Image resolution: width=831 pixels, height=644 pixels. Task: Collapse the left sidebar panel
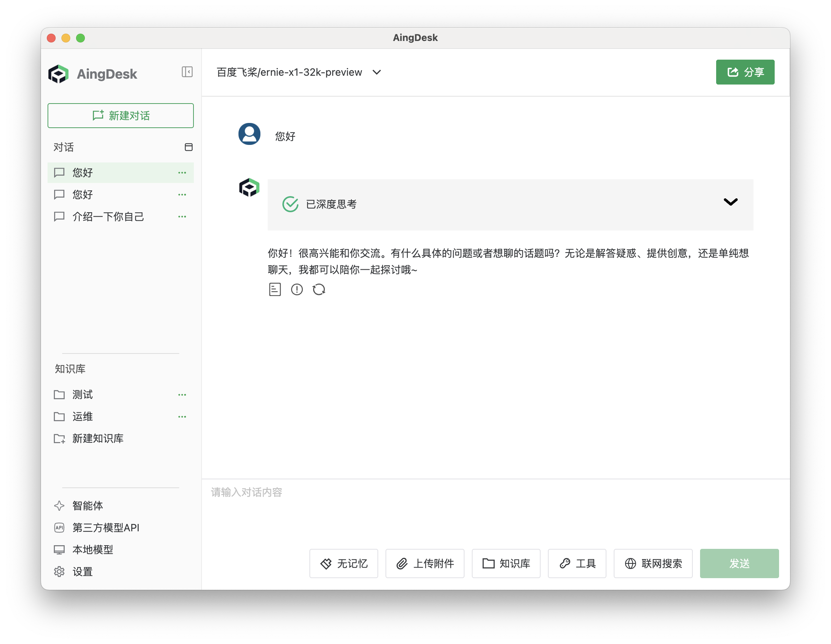pos(187,72)
